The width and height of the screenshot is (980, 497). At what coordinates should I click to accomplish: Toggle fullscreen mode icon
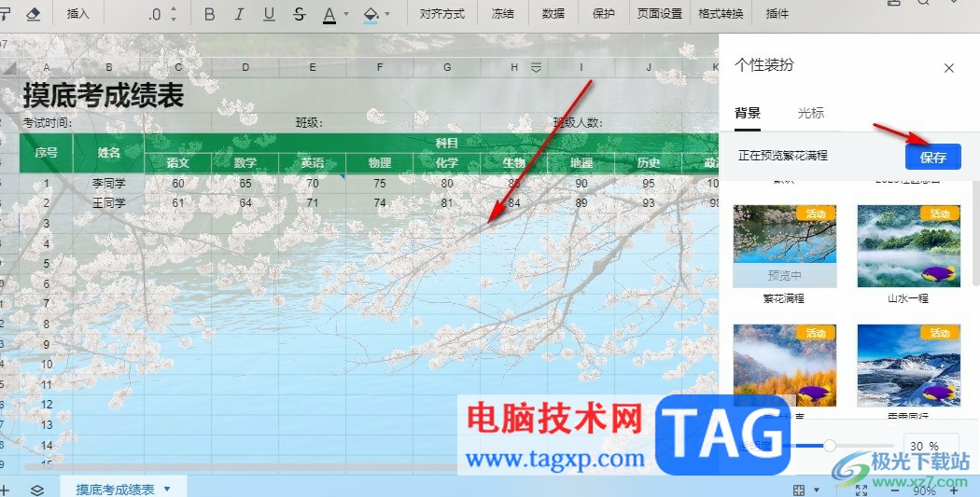pyautogui.click(x=861, y=490)
